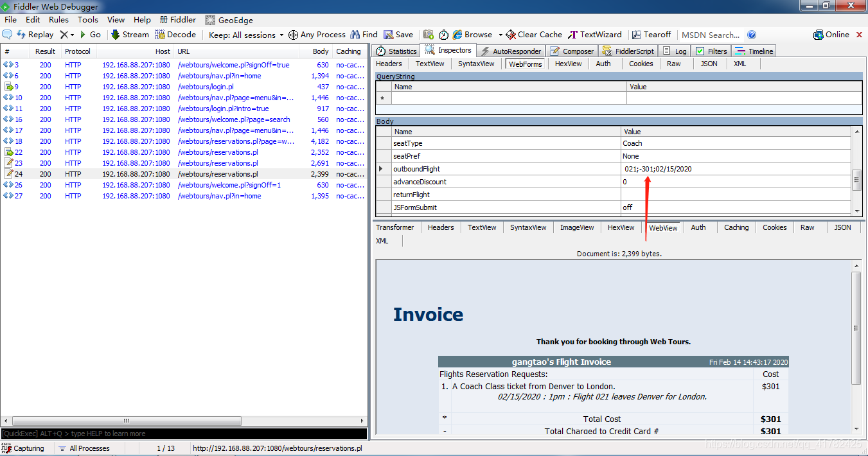This screenshot has width=868, height=456.
Task: Click the Replay toolbar button
Action: click(x=35, y=35)
